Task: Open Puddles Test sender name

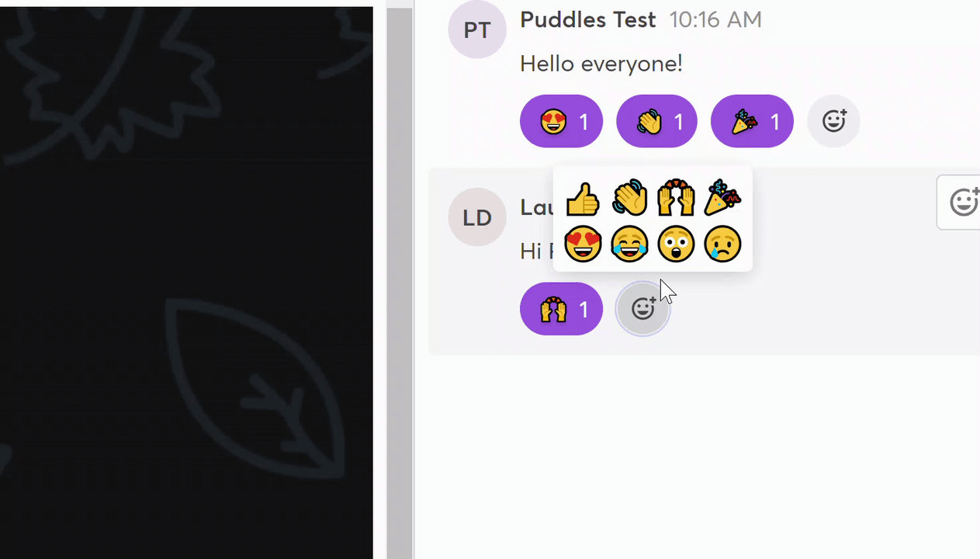Action: tap(587, 20)
